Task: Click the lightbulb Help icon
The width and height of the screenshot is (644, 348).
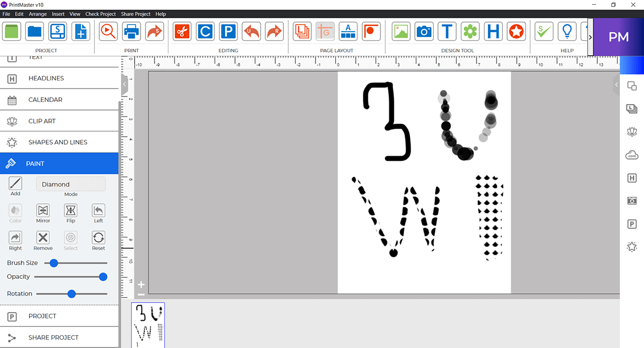Action: click(567, 32)
